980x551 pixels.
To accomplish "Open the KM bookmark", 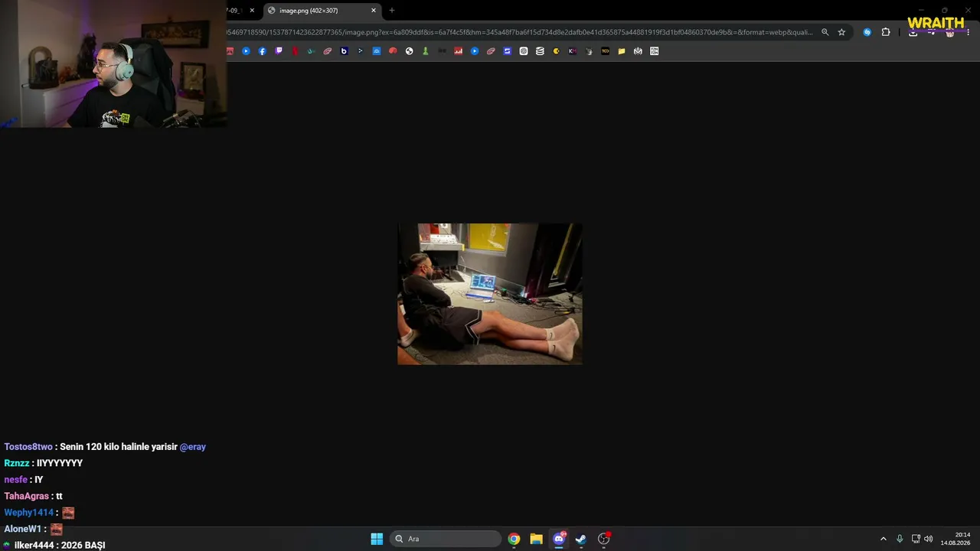I will (573, 51).
